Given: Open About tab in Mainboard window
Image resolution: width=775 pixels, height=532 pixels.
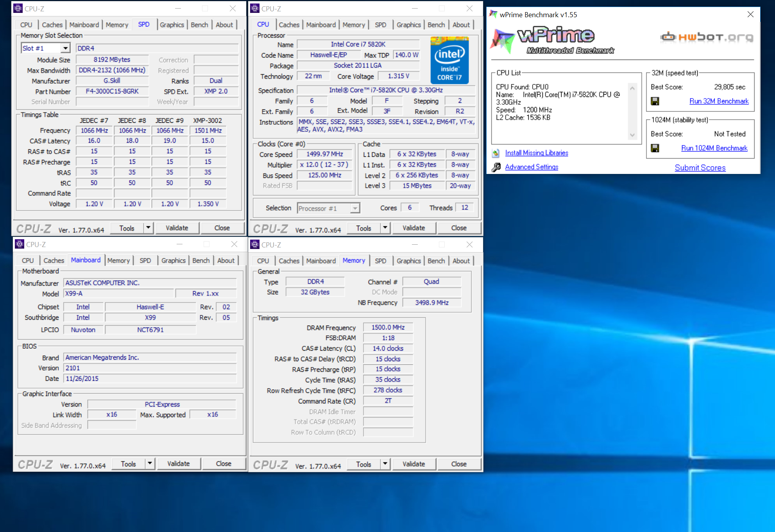Looking at the screenshot, I should pos(226,260).
